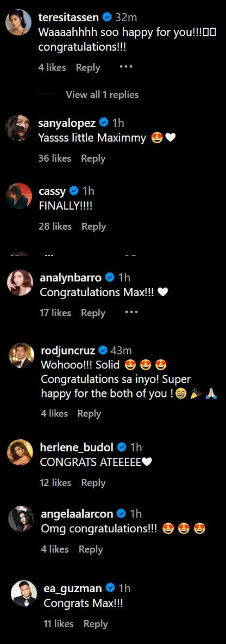The image size is (226, 644).
Task: Reply to sanyalopez's comment
Action: coord(93,159)
